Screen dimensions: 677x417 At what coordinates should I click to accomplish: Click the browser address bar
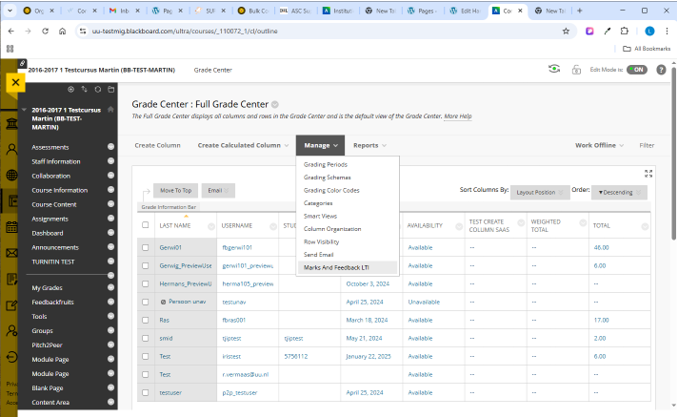(320, 31)
